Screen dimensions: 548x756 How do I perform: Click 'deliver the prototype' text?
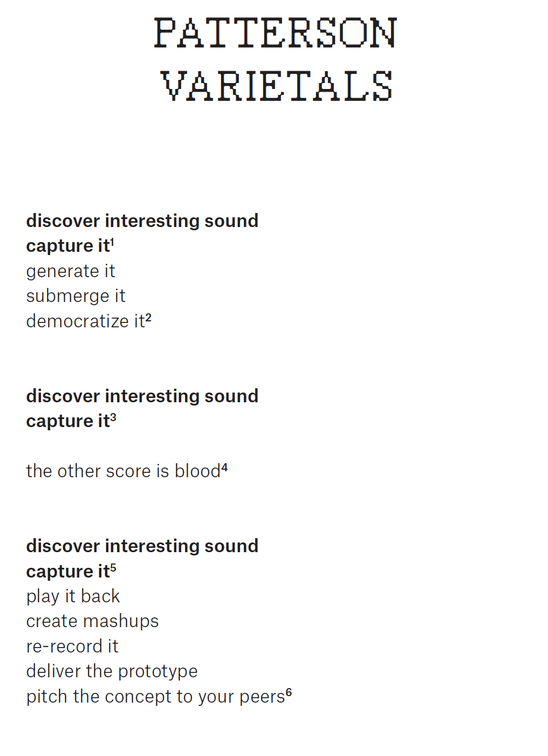tap(112, 671)
